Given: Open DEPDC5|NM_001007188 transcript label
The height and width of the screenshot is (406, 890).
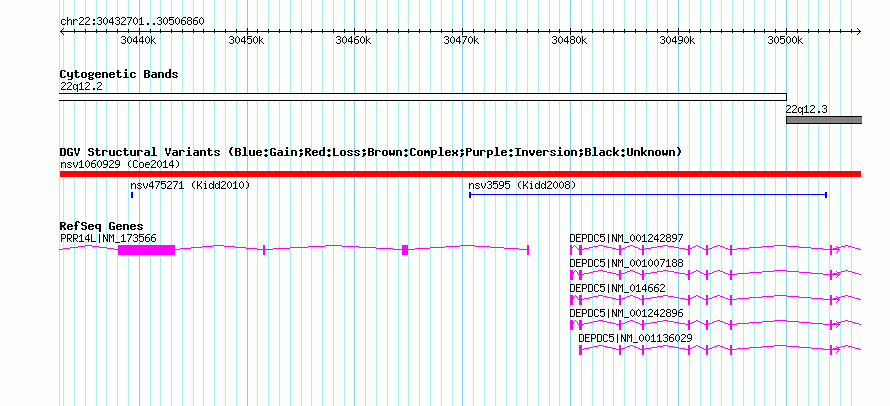Looking at the screenshot, I should point(627,263).
